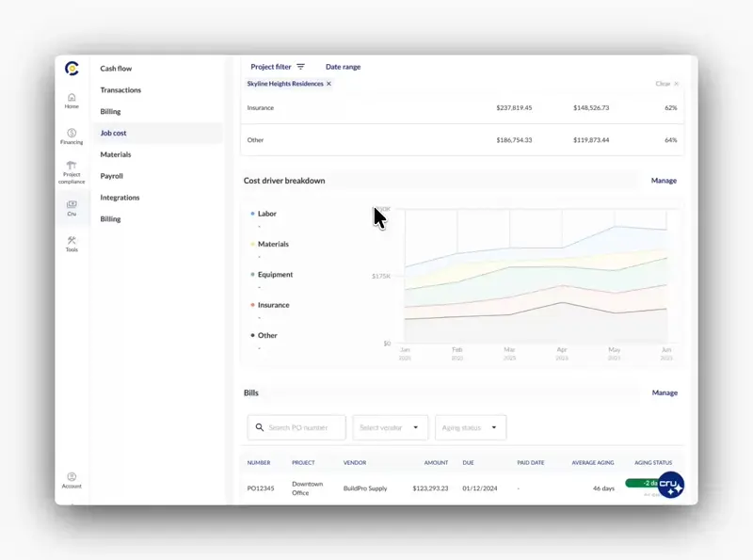Click the 62% value in Insurance row

(671, 107)
